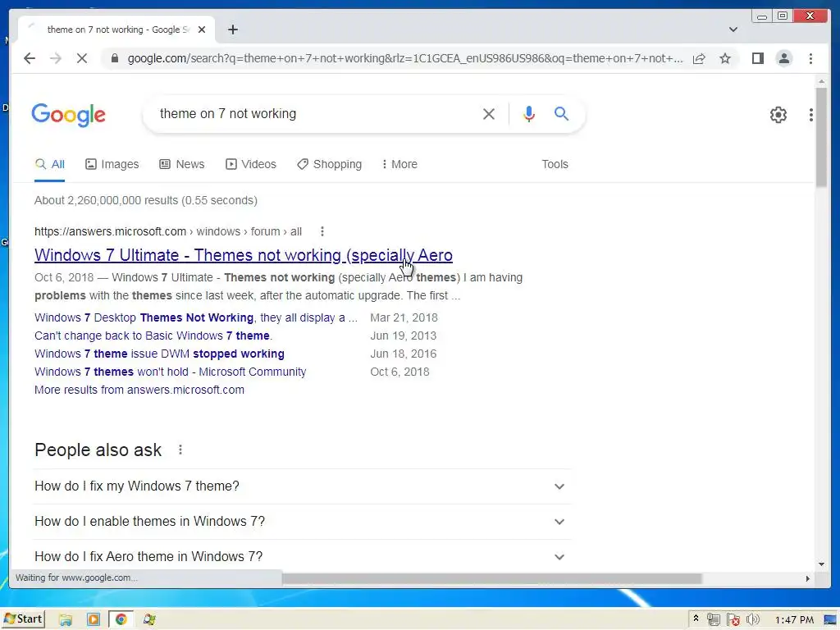The height and width of the screenshot is (630, 840).
Task: Expand 'How do I fix my Windows 7 theme?'
Action: 302,486
